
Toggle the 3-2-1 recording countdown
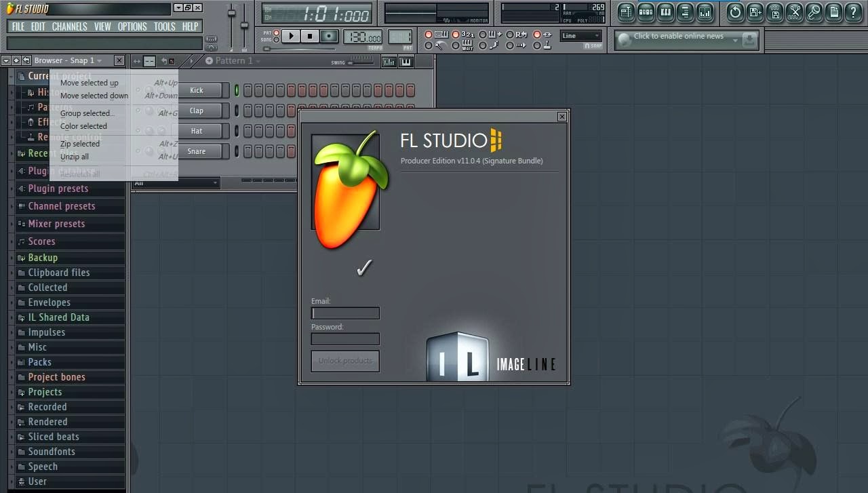(x=456, y=35)
